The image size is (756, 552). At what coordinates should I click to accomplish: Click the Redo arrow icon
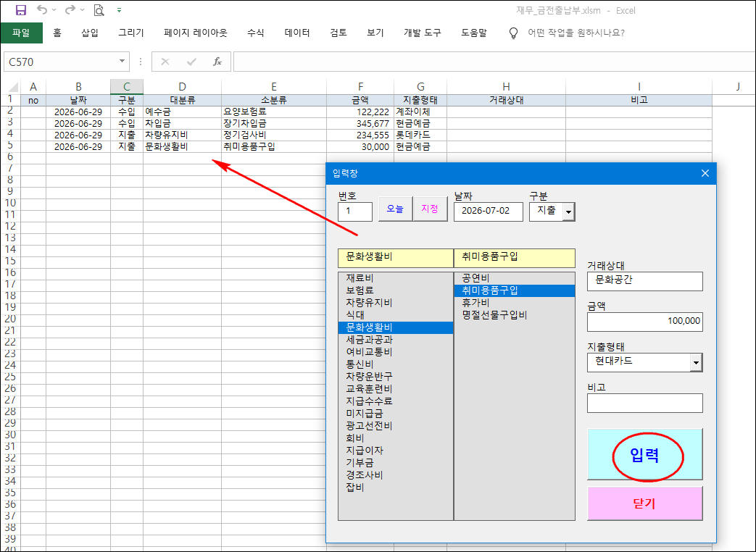pyautogui.click(x=70, y=9)
